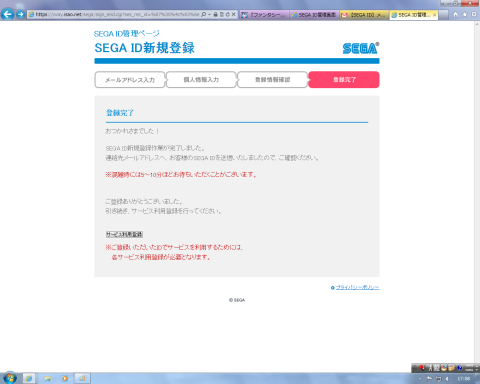
Task: Close the active SEGA ID管理 tab
Action: [x=434, y=15]
